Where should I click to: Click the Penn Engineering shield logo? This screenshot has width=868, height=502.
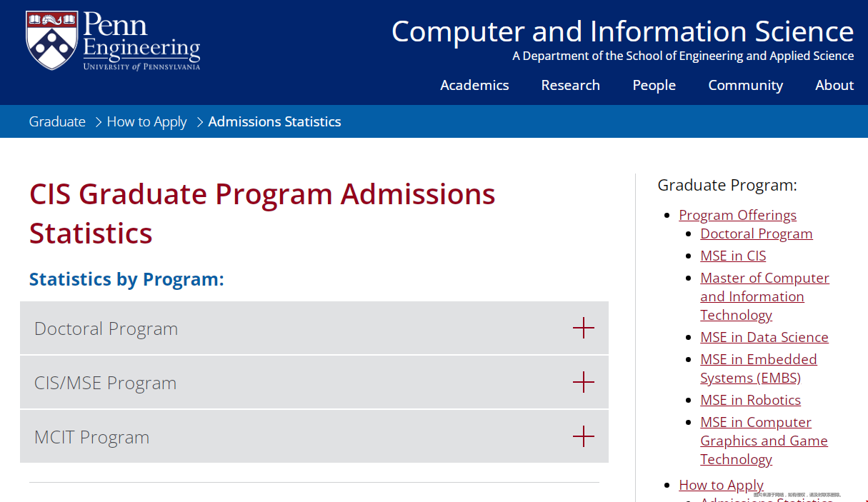[x=51, y=40]
